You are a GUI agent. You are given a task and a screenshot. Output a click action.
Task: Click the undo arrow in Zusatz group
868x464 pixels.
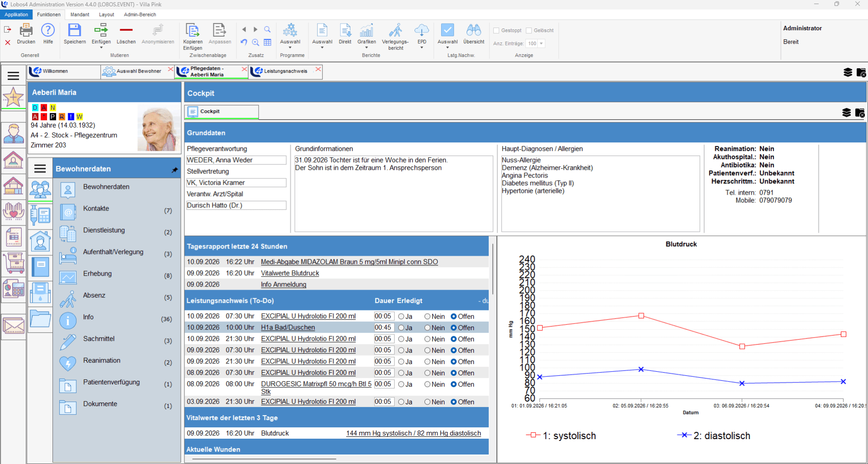[x=244, y=42]
